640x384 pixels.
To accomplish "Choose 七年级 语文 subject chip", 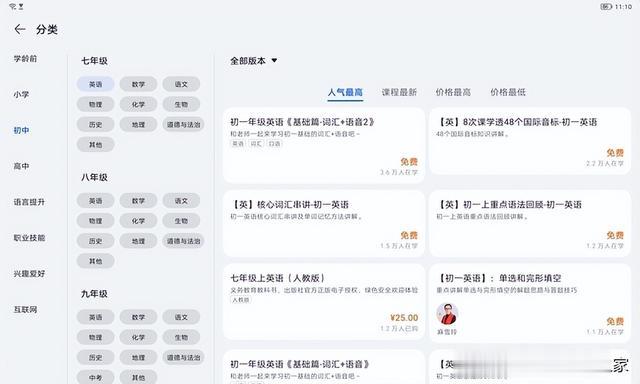I will 181,84.
